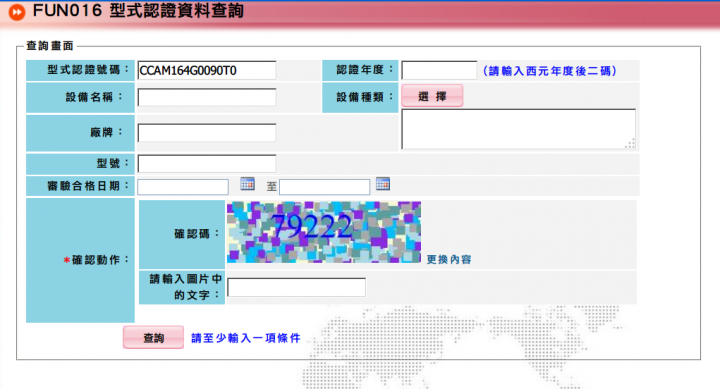Click the FUN016 型式認證資料查詢 heading
720x389 pixels.
(138, 11)
